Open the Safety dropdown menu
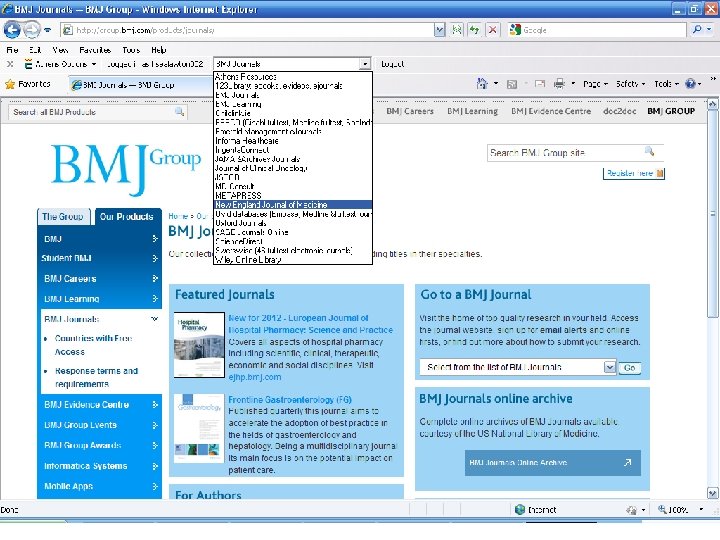 630,84
